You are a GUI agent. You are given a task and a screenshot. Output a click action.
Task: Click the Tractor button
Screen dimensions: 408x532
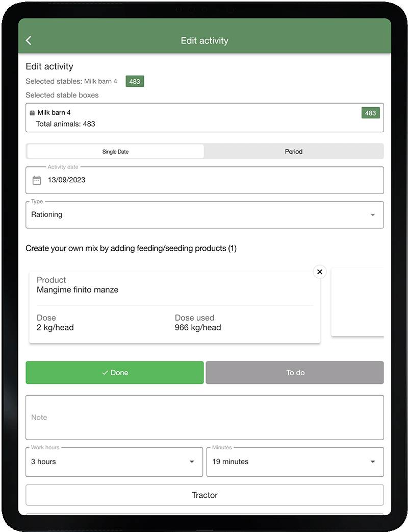click(x=205, y=495)
